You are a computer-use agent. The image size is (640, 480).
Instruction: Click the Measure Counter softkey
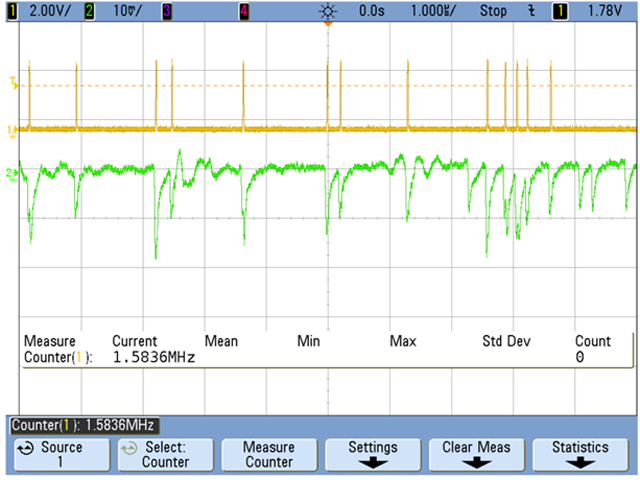pyautogui.click(x=269, y=455)
